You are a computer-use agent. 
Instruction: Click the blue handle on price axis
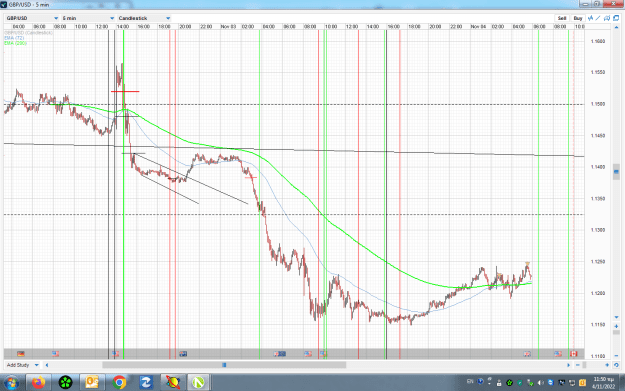click(x=616, y=171)
